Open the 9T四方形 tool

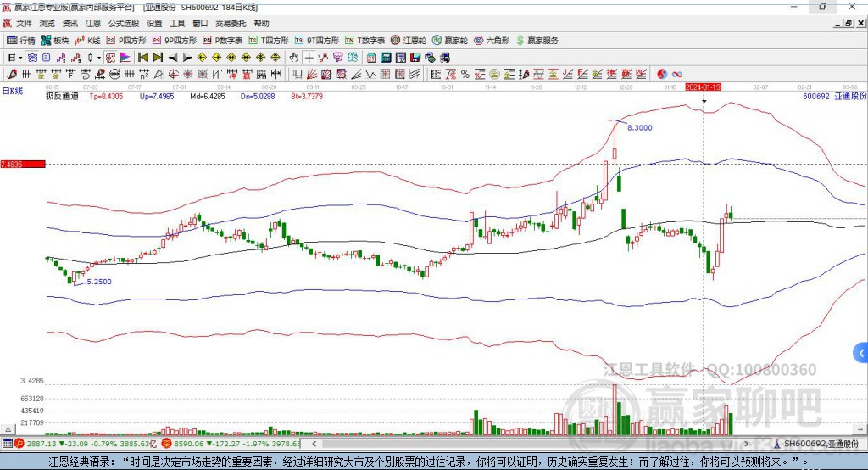317,41
